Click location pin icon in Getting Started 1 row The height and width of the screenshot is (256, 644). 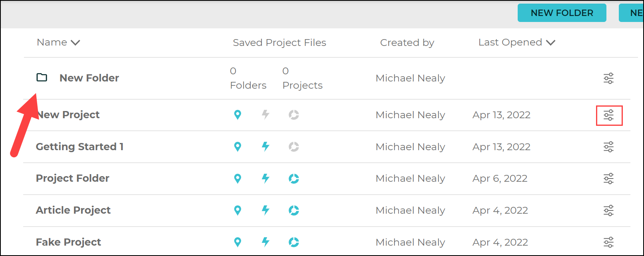[237, 147]
